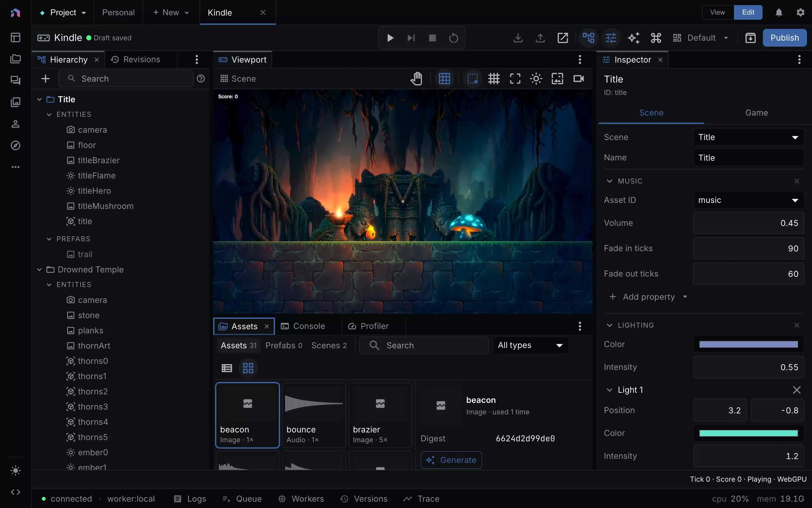Toggle the hash grid lines icon
812x508 pixels.
(x=494, y=79)
